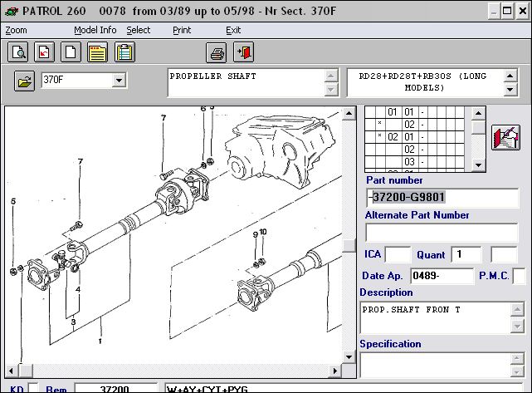Open the Exit menu
532x393 pixels.
[233, 30]
